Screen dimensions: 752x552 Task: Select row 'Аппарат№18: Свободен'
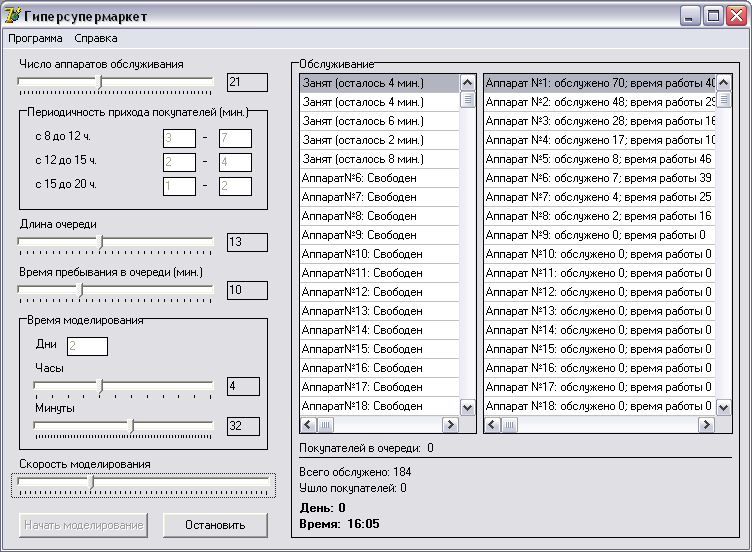pyautogui.click(x=380, y=406)
